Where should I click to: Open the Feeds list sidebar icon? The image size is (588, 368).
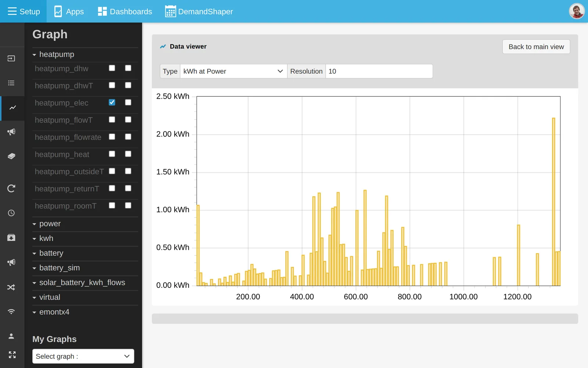tap(11, 83)
